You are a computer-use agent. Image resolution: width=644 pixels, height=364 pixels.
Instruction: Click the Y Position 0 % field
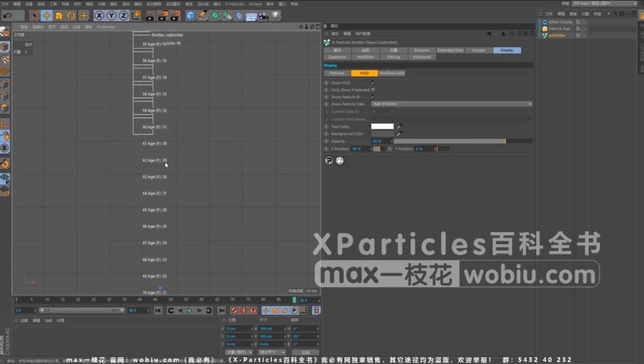(425, 149)
